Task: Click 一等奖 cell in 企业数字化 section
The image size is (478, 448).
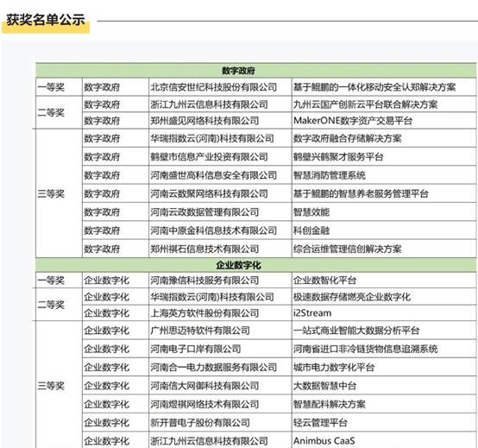Action: [60, 281]
